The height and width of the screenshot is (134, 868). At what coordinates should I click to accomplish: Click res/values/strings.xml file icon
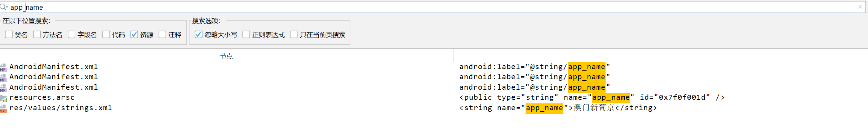coord(3,108)
